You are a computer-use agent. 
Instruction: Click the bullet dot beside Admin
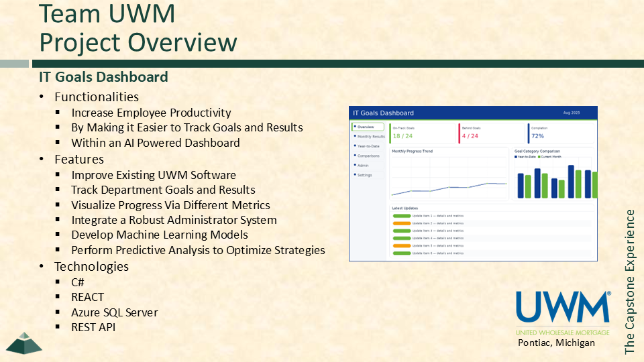(354, 165)
